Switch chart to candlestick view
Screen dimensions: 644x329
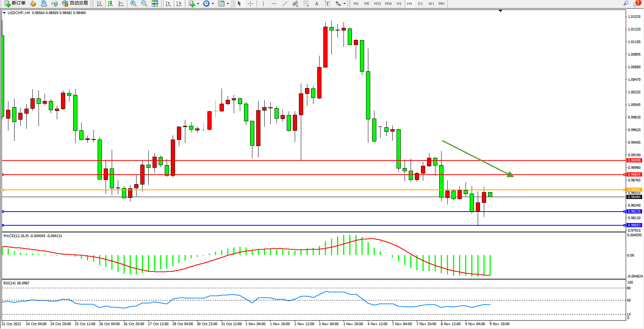[x=110, y=3]
